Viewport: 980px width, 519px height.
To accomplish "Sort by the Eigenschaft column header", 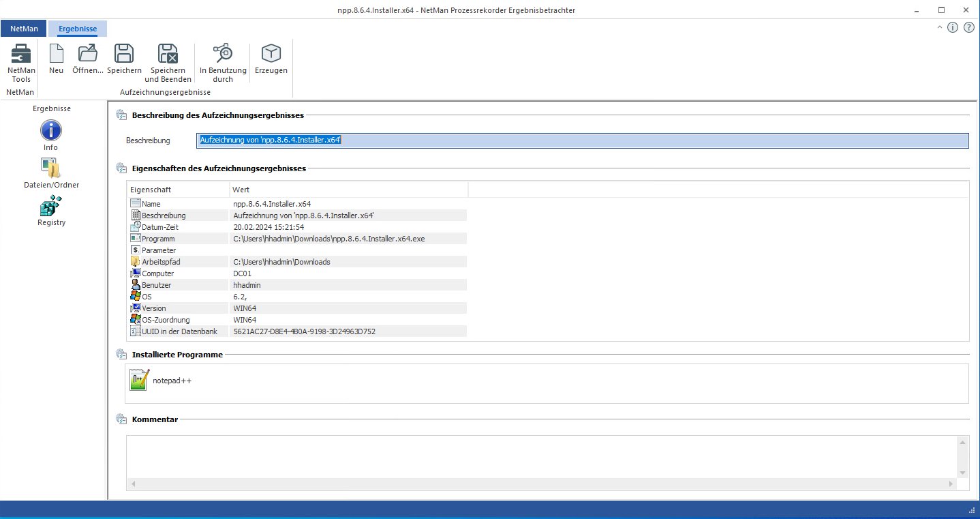I will tap(178, 190).
